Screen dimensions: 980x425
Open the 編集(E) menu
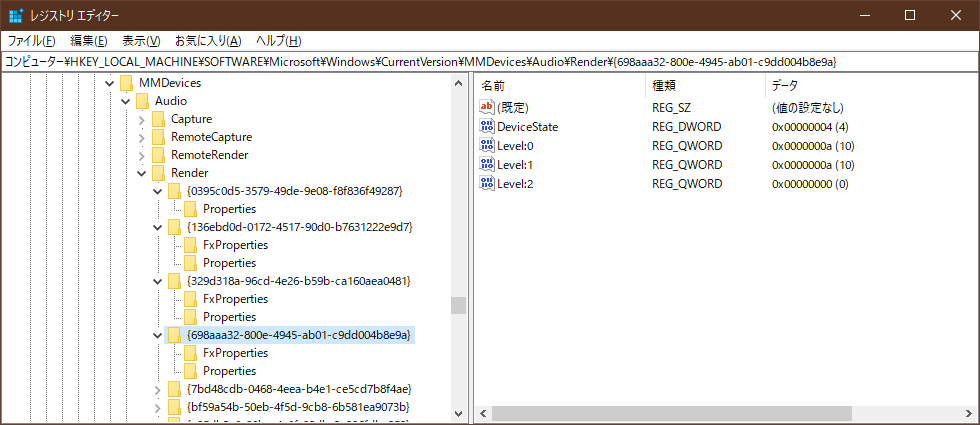[89, 41]
